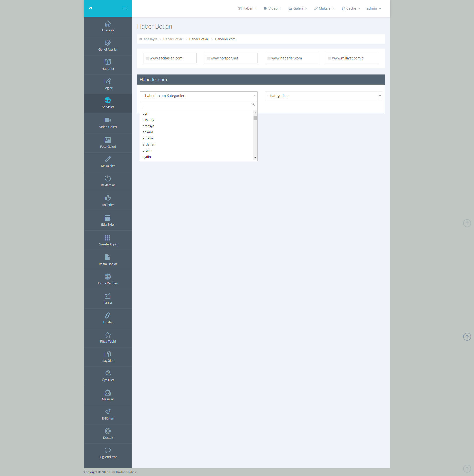Toggle the hamburger sidebar menu
Image resolution: width=474 pixels, height=476 pixels.
125,8
